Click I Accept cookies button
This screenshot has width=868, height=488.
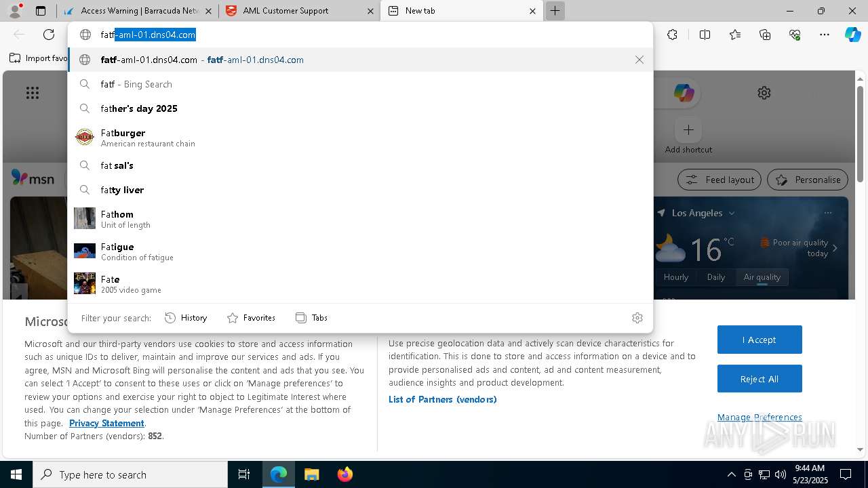tap(759, 340)
